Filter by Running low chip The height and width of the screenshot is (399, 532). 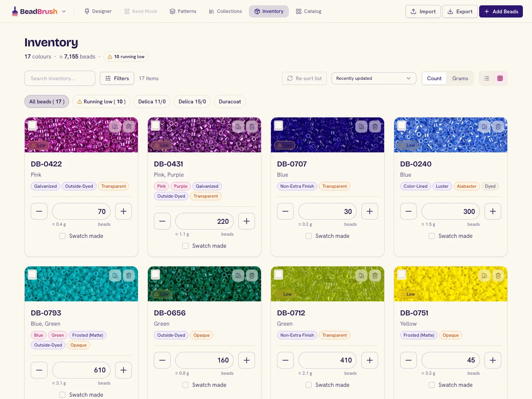tap(101, 101)
